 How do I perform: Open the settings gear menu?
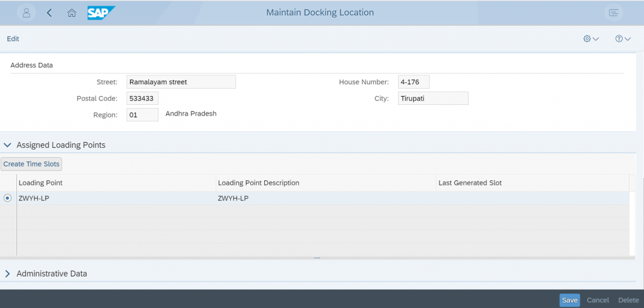(591, 38)
